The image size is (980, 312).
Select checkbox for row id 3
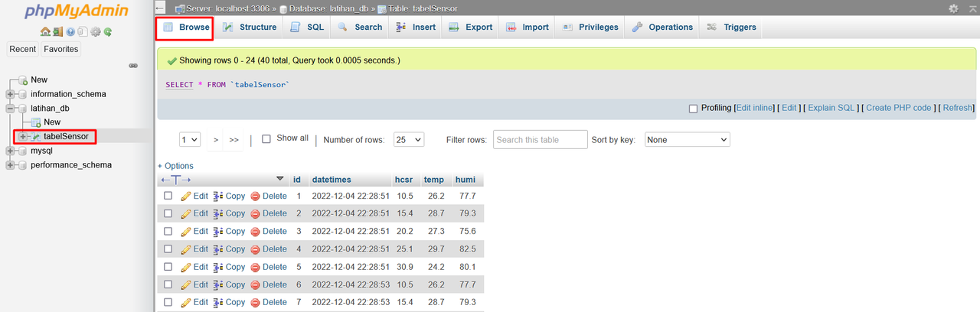pos(168,231)
